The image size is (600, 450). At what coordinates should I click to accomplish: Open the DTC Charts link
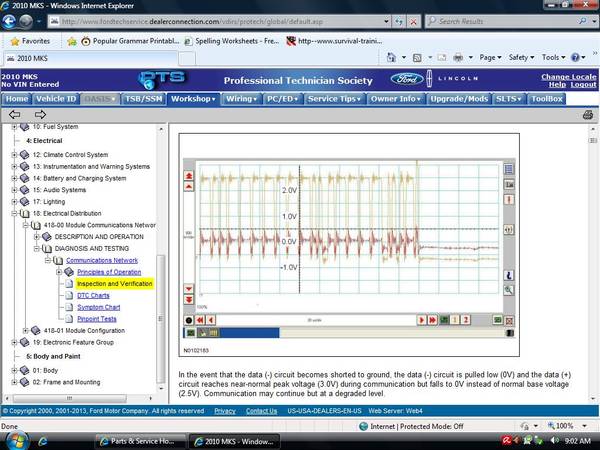click(x=93, y=295)
